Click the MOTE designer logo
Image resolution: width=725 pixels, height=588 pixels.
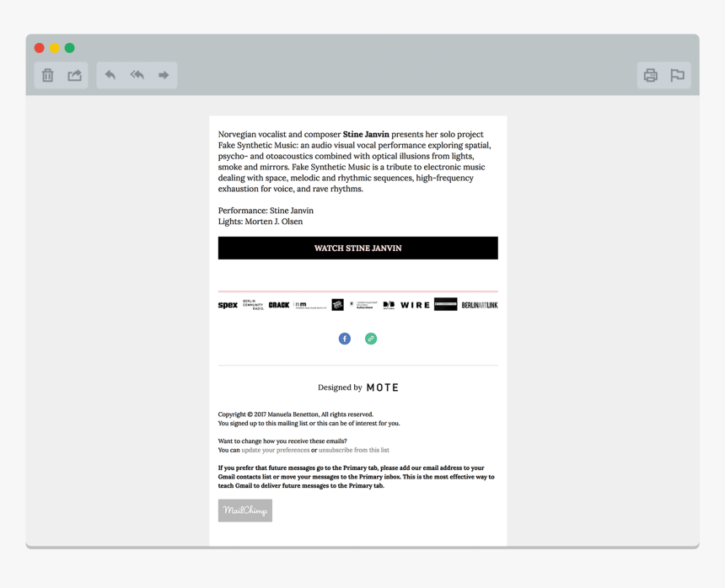click(x=384, y=388)
